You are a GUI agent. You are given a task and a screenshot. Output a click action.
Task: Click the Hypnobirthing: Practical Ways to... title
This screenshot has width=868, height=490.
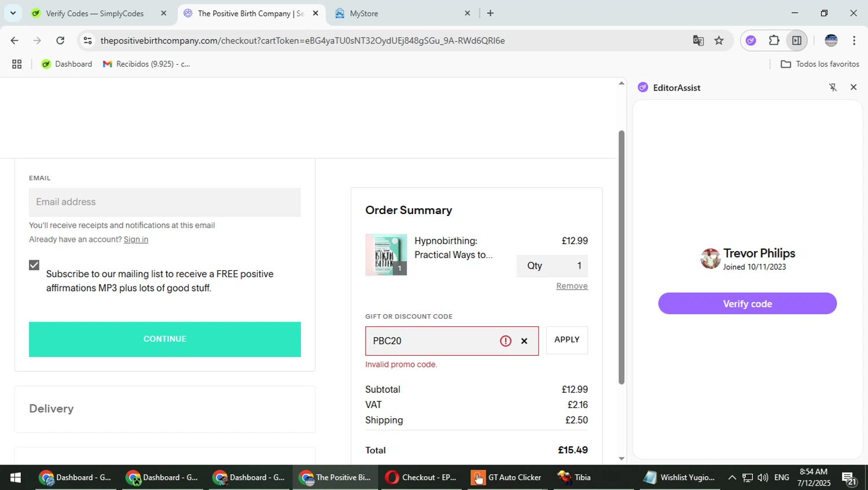coord(454,248)
